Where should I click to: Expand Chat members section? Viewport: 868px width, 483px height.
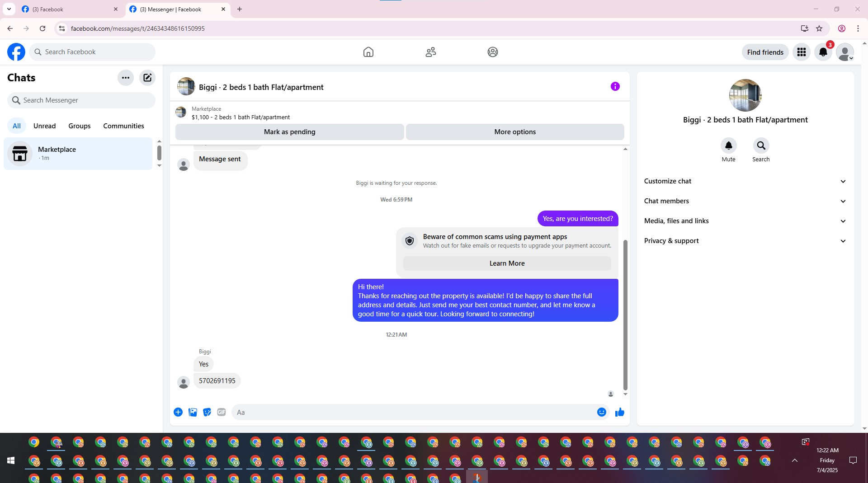(745, 201)
